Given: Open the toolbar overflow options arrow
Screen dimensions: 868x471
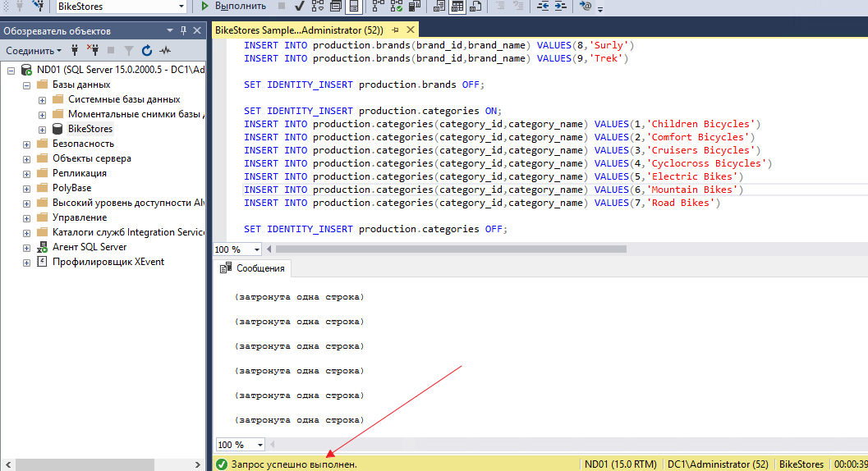Looking at the screenshot, I should [x=600, y=8].
